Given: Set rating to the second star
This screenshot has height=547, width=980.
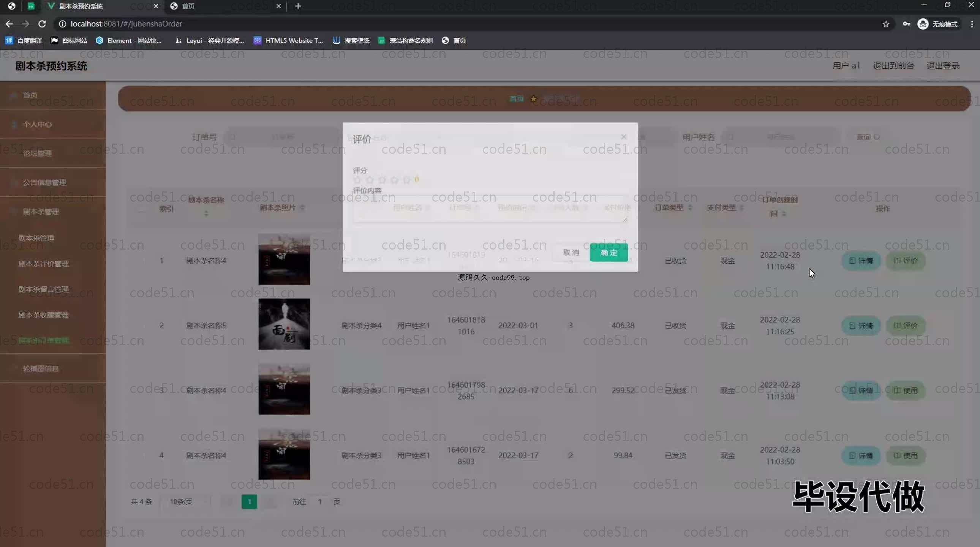Looking at the screenshot, I should point(370,180).
